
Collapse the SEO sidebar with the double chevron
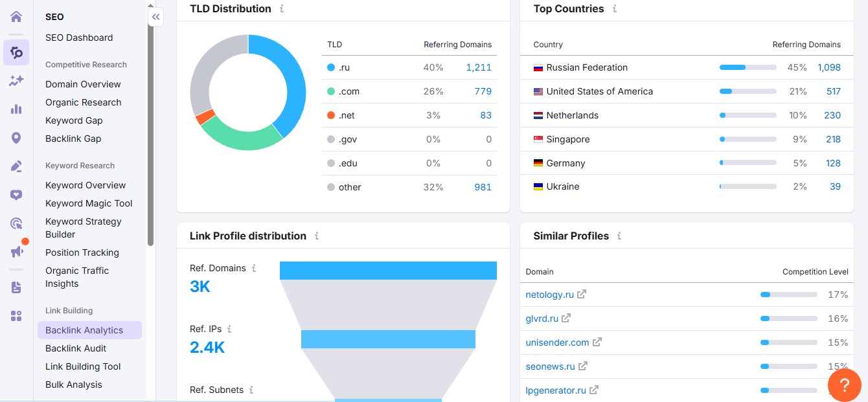(x=155, y=17)
